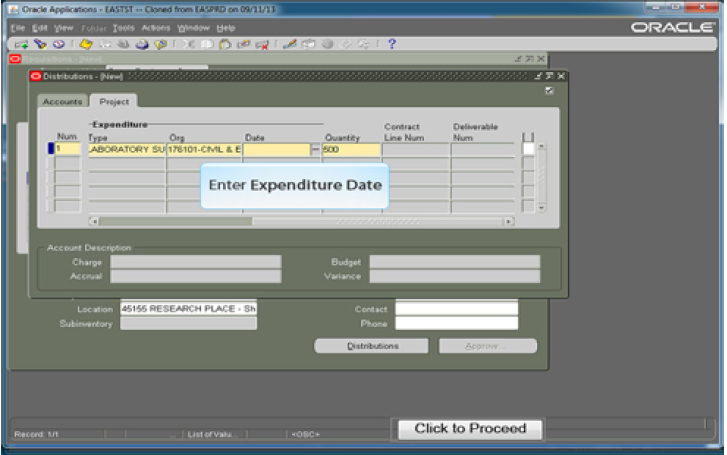Click the Accrual account description field
The image size is (727, 455).
point(196,276)
